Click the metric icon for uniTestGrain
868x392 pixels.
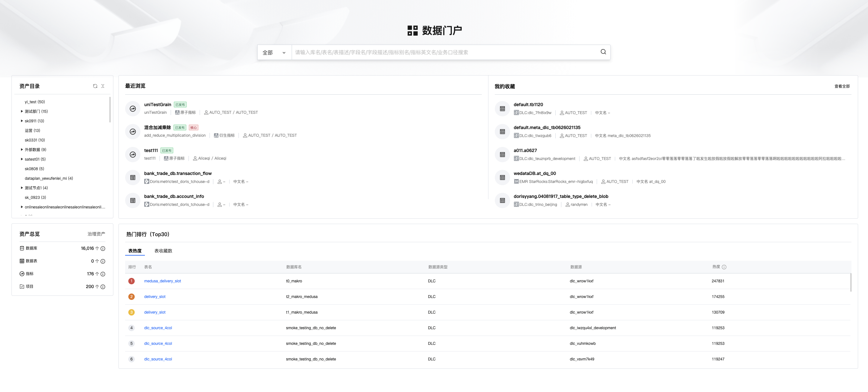coord(133,109)
